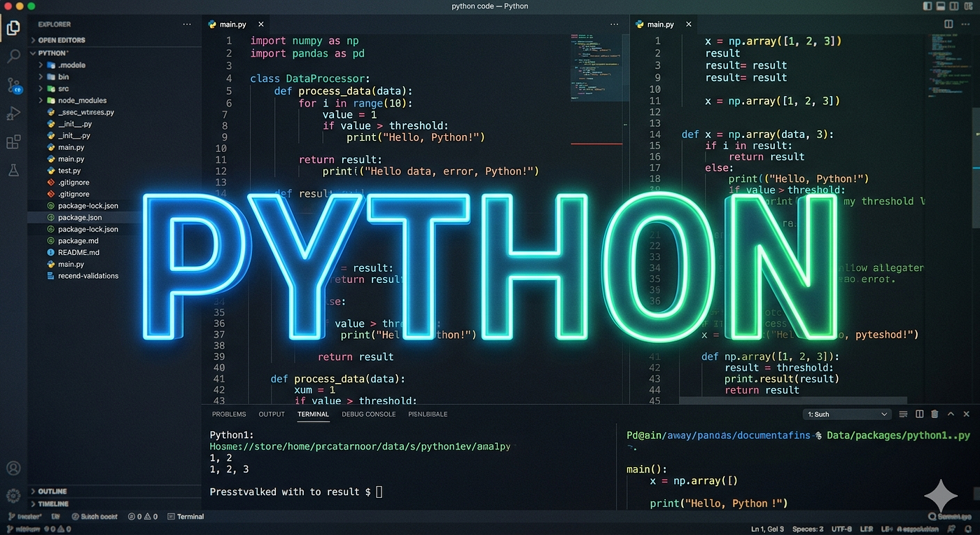Change indentation via 'Spaces: 2' status item
This screenshot has width=980, height=535.
click(808, 529)
